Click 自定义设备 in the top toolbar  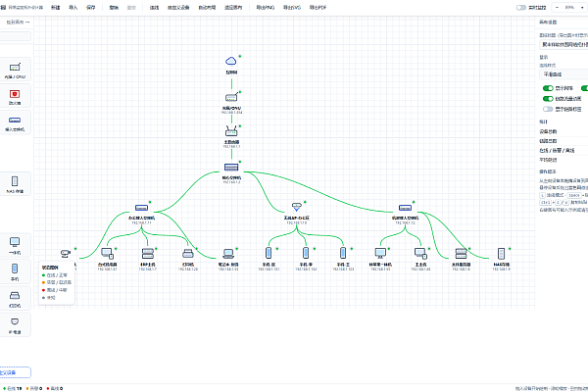pyautogui.click(x=178, y=8)
